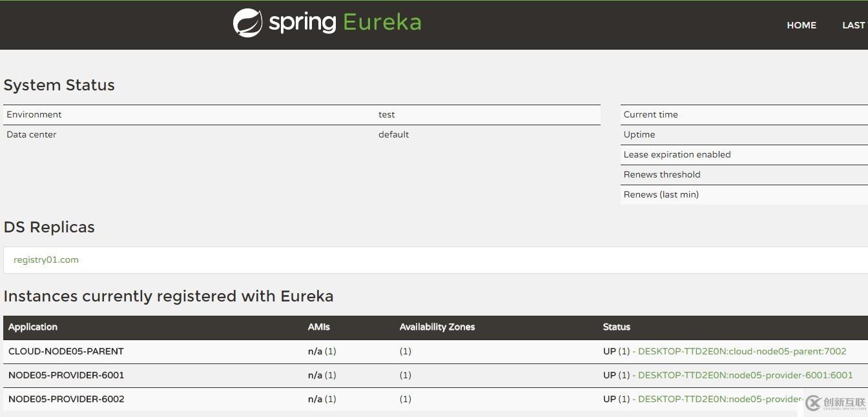Open the LAST navigation menu item
Screen dimensions: 868x417
[x=853, y=25]
